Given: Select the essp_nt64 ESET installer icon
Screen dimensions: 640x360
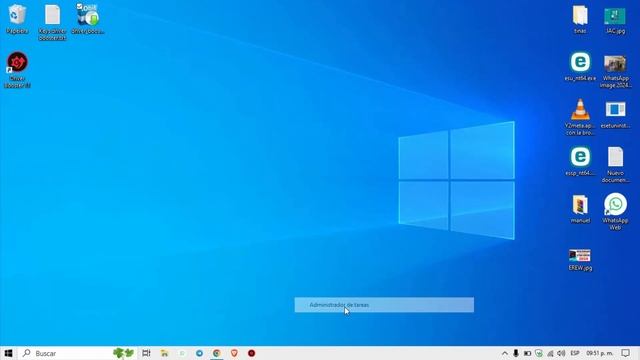Looking at the screenshot, I should click(x=580, y=161).
